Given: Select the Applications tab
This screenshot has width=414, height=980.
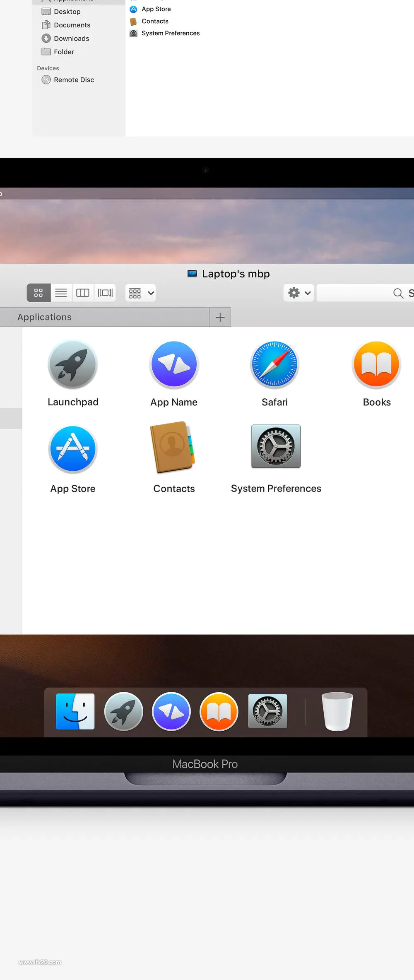Looking at the screenshot, I should (x=104, y=317).
